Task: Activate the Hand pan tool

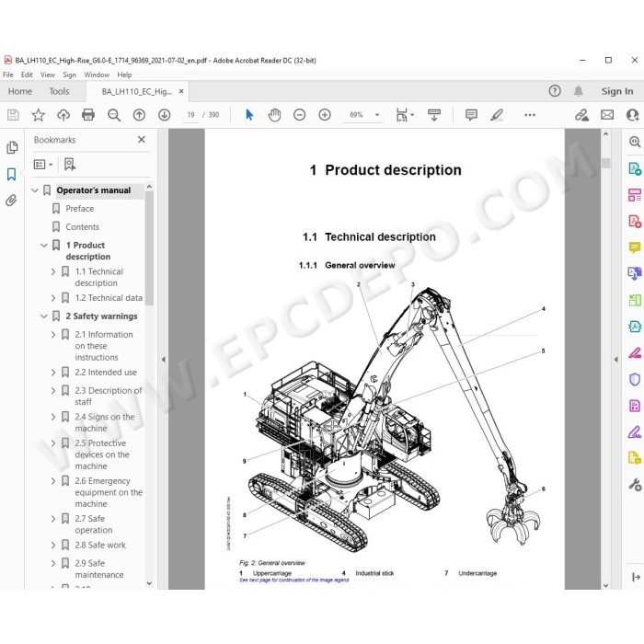Action: (274, 115)
